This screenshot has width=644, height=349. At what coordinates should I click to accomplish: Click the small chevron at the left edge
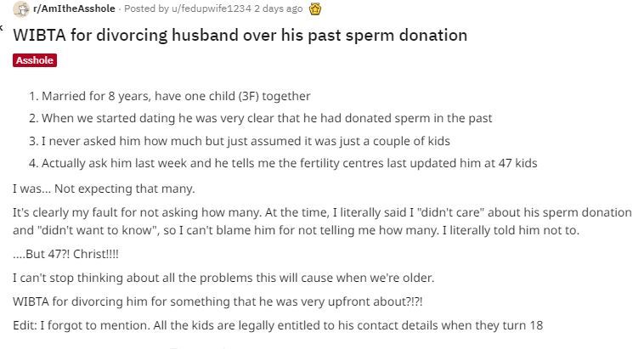(x=1, y=28)
